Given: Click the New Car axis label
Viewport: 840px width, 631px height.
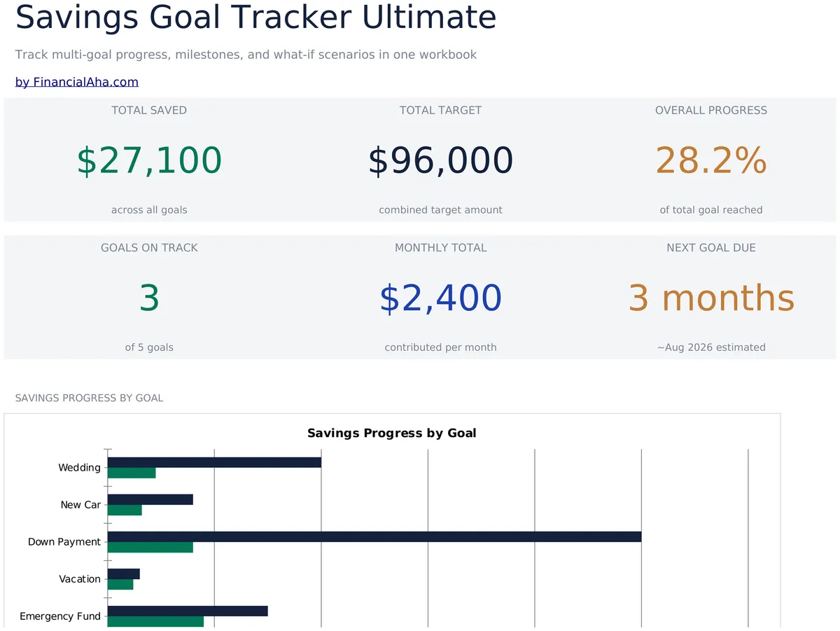Looking at the screenshot, I should pyautogui.click(x=80, y=504).
